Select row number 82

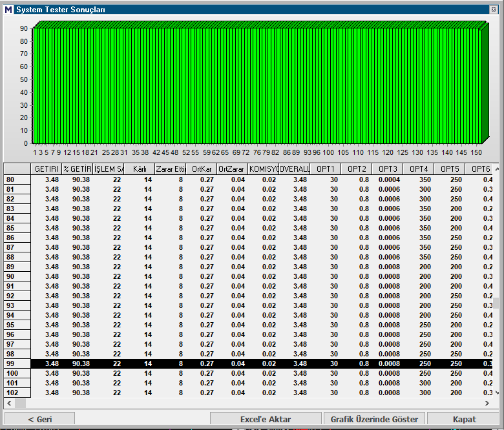click(x=17, y=199)
